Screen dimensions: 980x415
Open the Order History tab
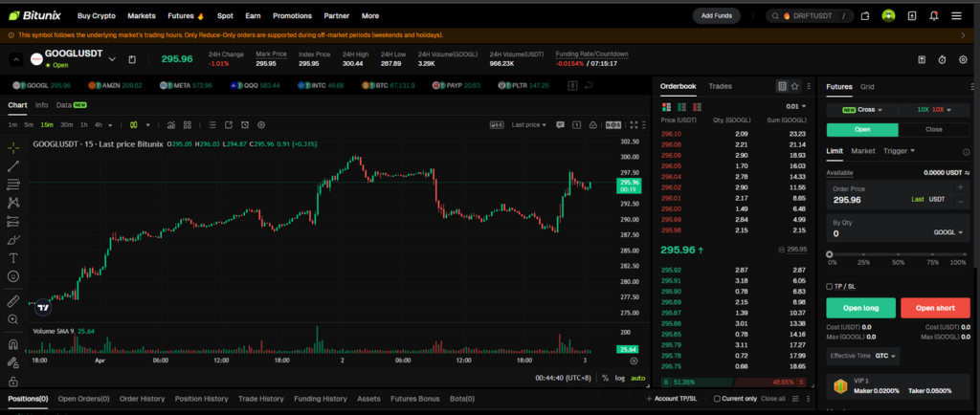click(x=142, y=398)
